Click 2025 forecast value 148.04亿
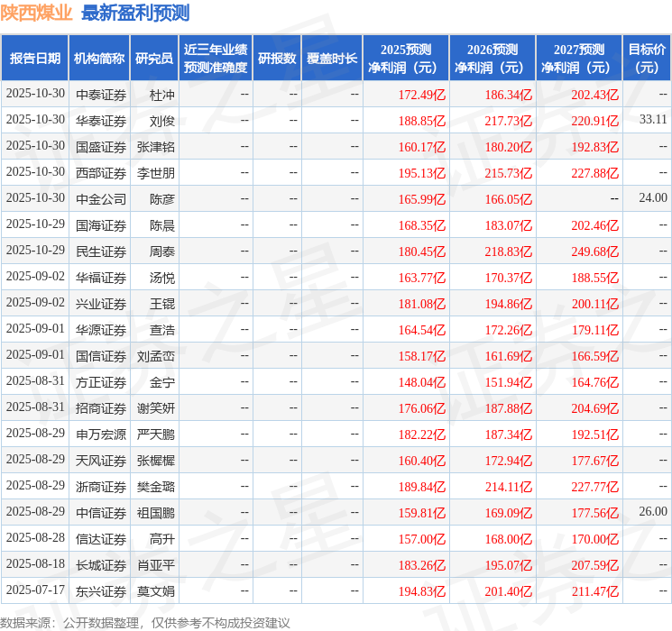Image resolution: width=672 pixels, height=631 pixels. point(422,382)
